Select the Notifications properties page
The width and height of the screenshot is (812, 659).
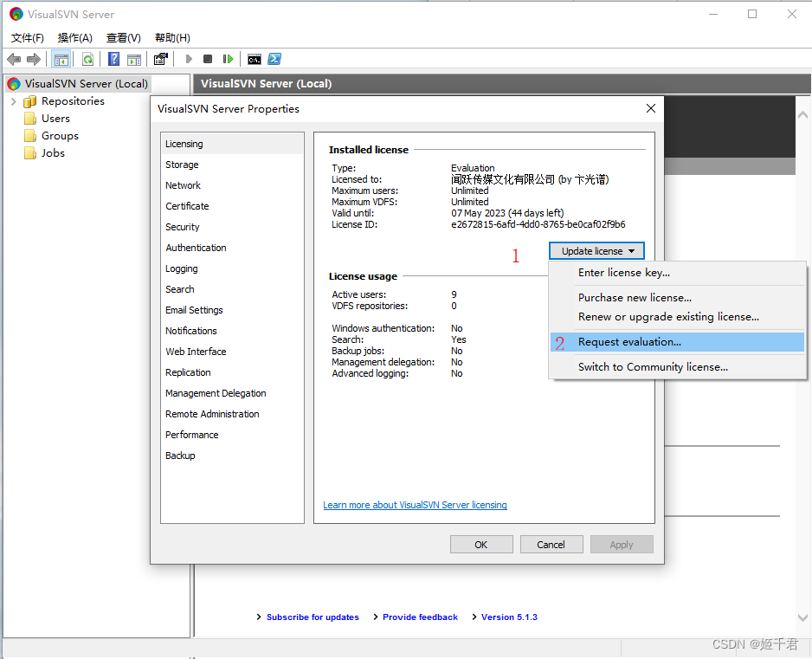pos(232,331)
